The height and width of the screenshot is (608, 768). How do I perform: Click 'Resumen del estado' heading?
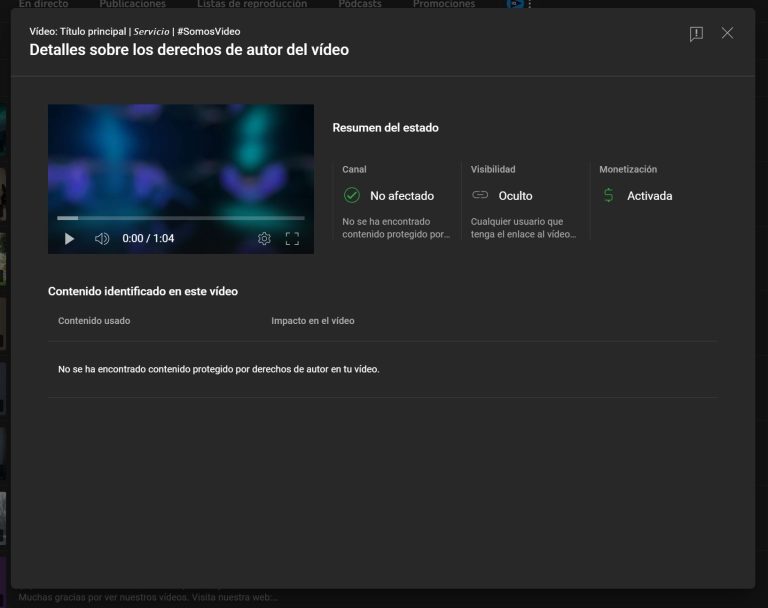[x=385, y=128]
